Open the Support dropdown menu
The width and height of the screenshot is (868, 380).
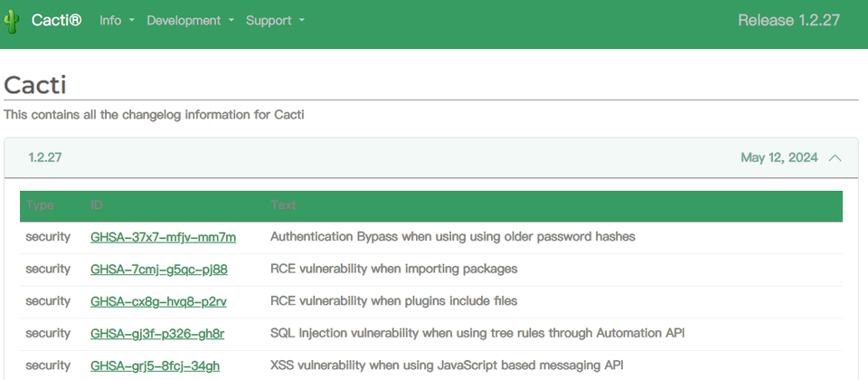pyautogui.click(x=275, y=21)
